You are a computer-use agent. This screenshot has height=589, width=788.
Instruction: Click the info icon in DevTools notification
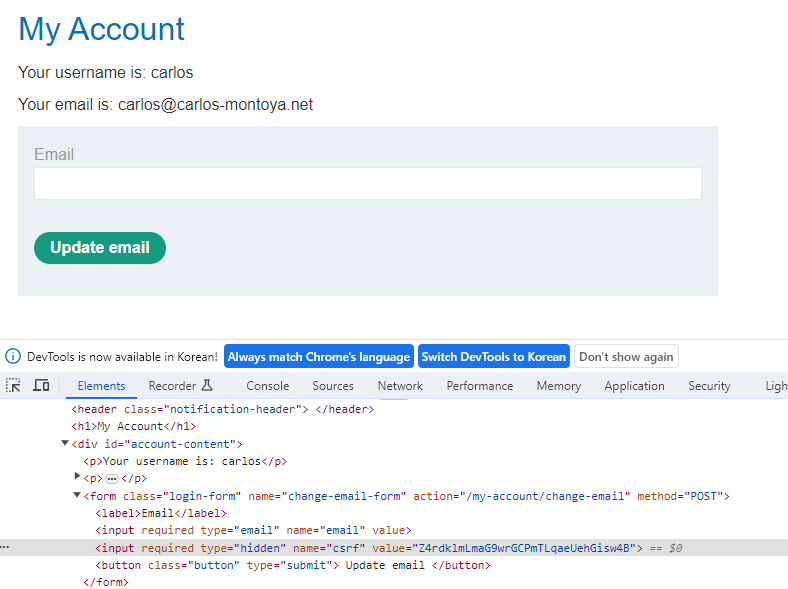[x=13, y=356]
